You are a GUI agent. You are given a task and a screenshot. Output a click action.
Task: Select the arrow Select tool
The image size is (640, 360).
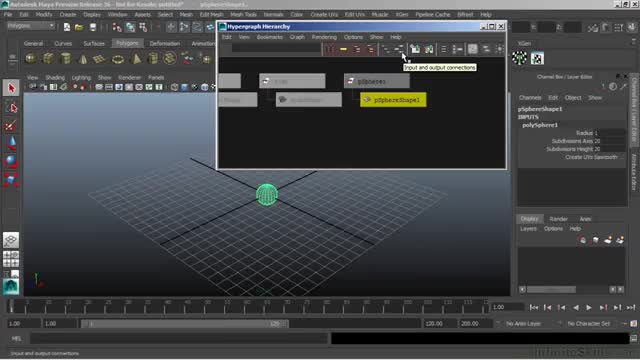[x=11, y=88]
